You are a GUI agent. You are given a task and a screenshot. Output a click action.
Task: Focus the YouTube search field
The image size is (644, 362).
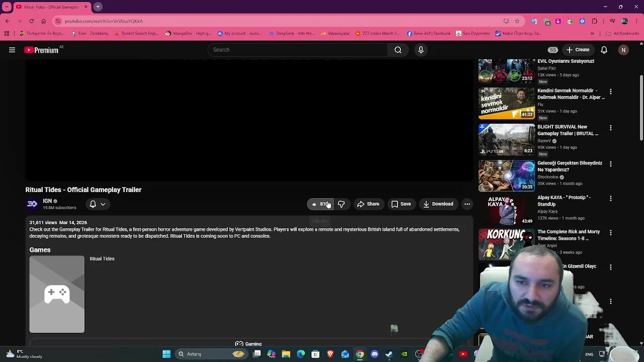tap(298, 50)
